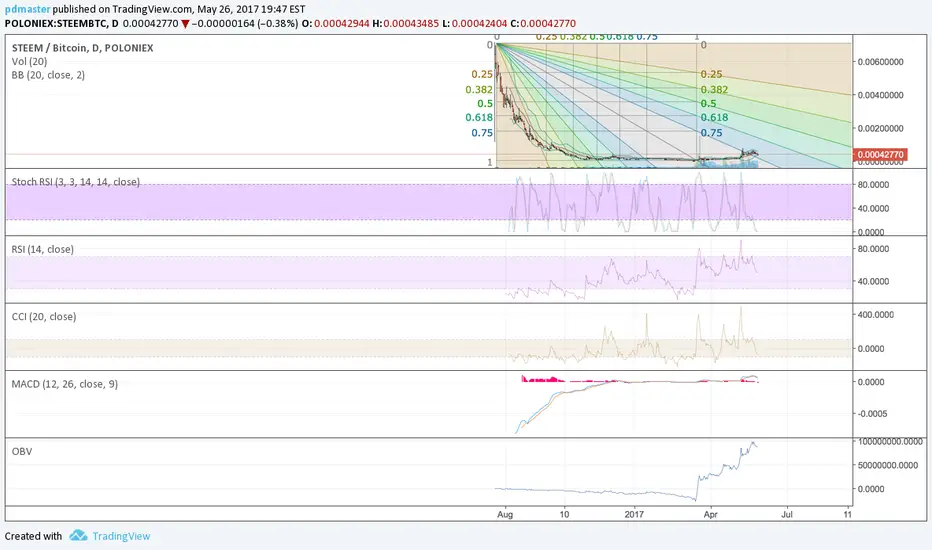932x550 pixels.
Task: Click the red 0.00042770 current price tag
Action: [x=880, y=155]
